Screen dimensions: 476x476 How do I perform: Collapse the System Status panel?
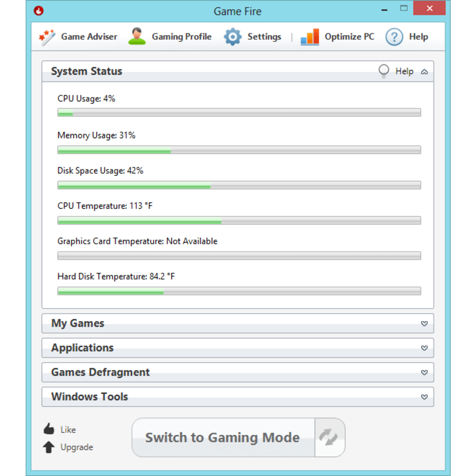click(x=424, y=72)
